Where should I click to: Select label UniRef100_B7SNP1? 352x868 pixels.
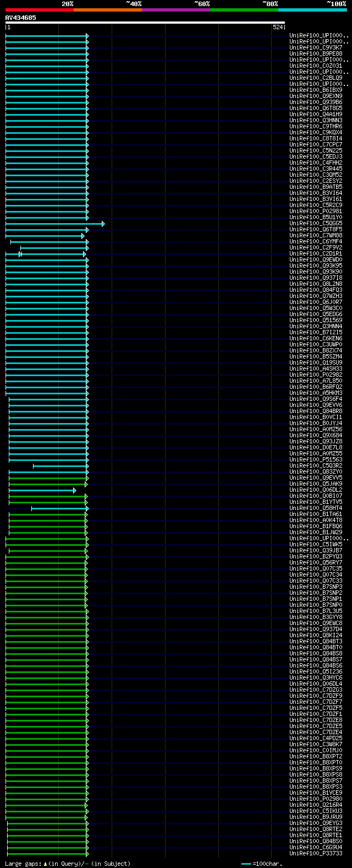316,599
